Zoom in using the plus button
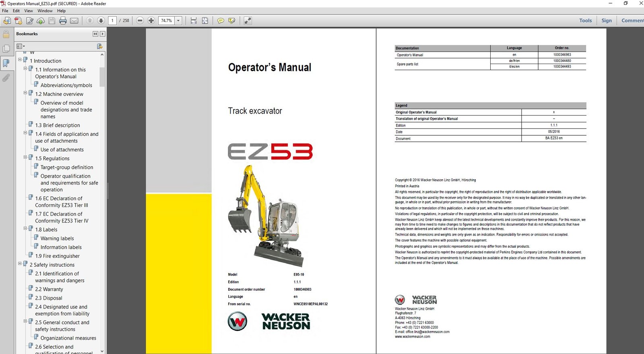 pyautogui.click(x=151, y=21)
